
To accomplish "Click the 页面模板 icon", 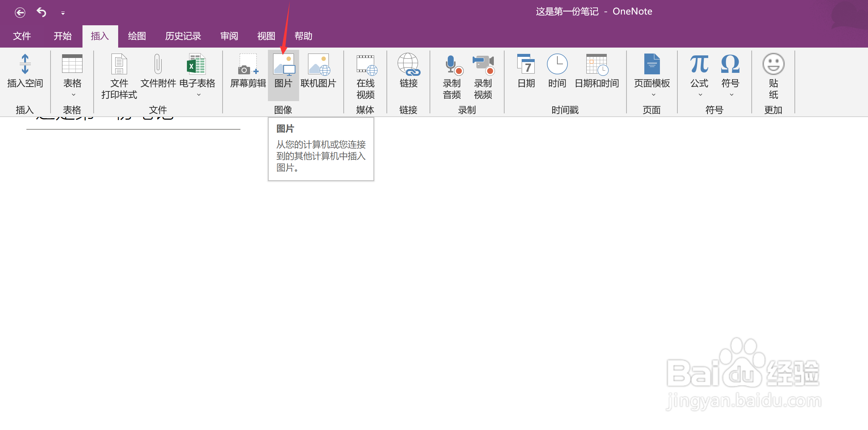I will point(652,64).
